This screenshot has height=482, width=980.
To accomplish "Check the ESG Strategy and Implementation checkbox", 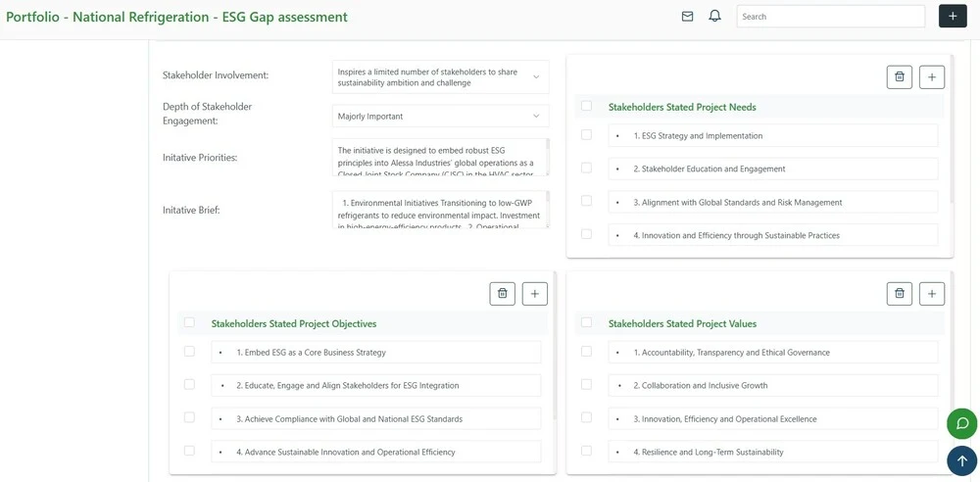I will point(586,135).
